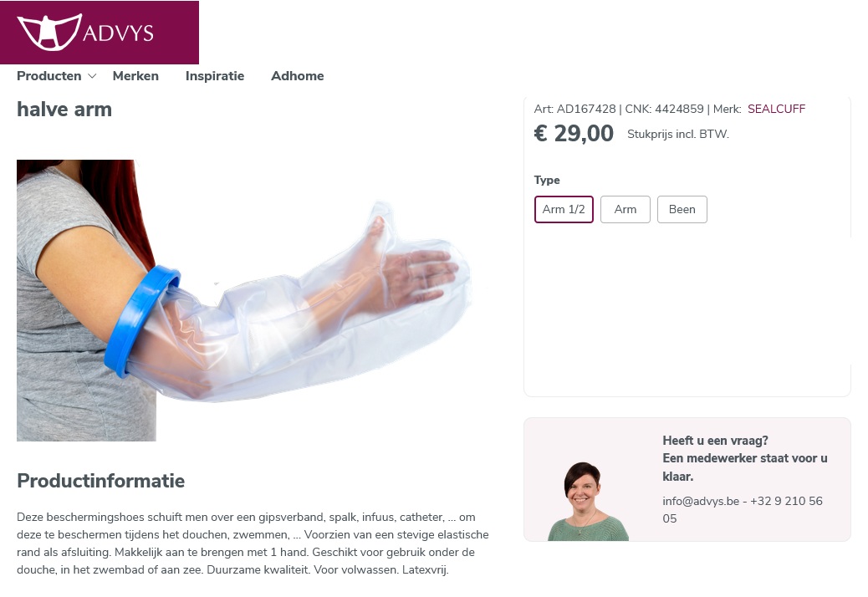
Task: Click the Heeft u een vraag heading
Action: 715,441
